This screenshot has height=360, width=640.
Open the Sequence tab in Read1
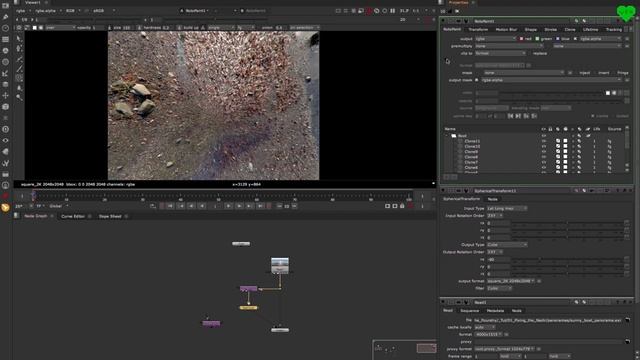coord(469,311)
